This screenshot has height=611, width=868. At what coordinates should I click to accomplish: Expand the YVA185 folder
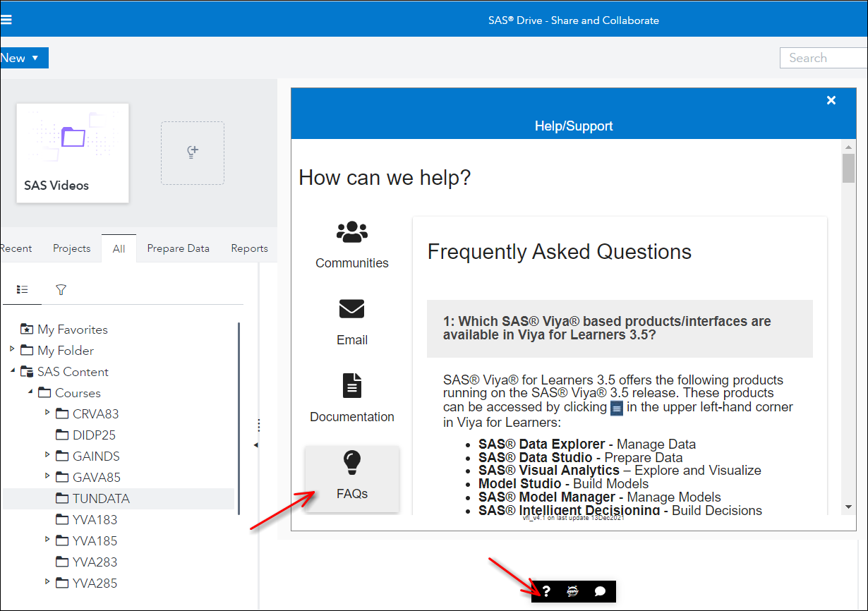(x=47, y=540)
